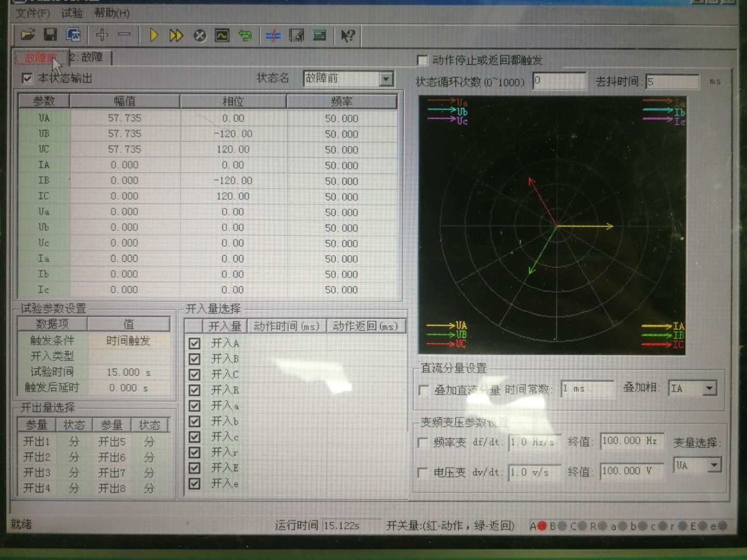Open the 状态名 dropdown

click(x=385, y=79)
